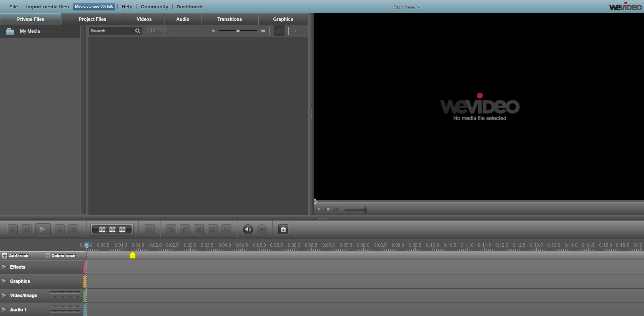The image size is (644, 316).
Task: Click the delete clip X icon
Action: (x=198, y=230)
